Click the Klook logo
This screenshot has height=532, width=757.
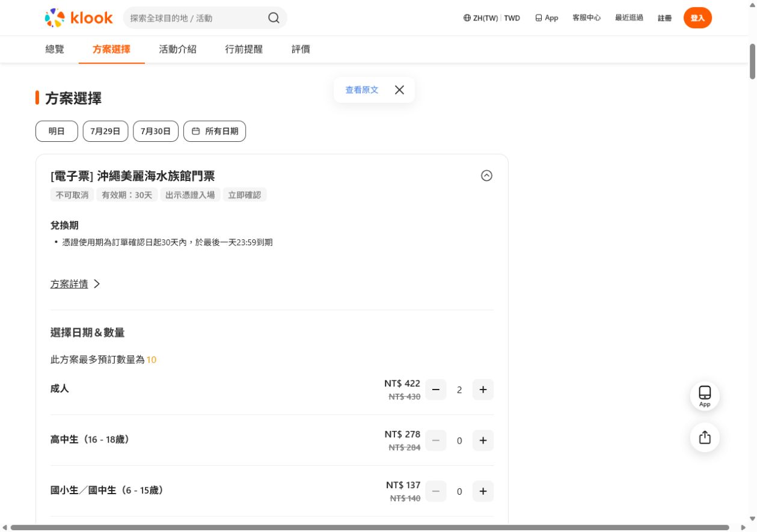79,18
